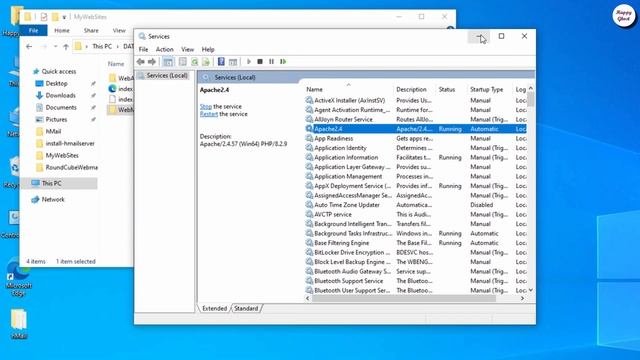Click the Forward arrow in Services toolbar
This screenshot has width=640, height=360.
coord(152,62)
